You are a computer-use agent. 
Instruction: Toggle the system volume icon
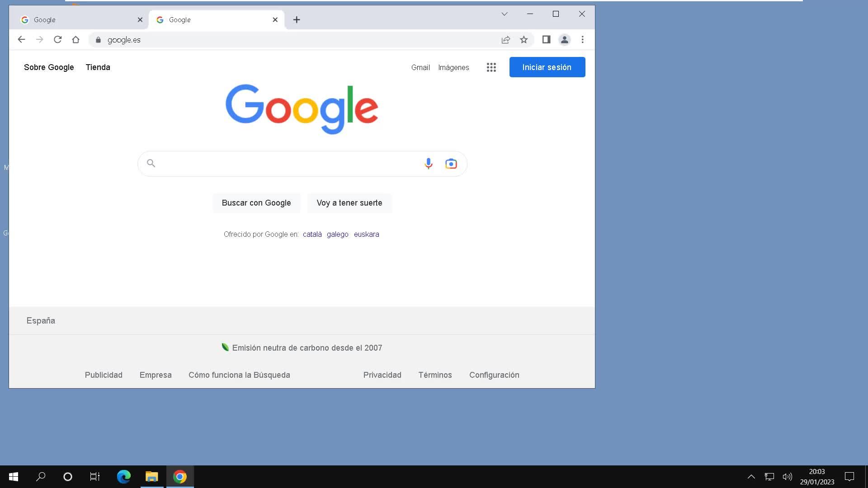pyautogui.click(x=787, y=476)
